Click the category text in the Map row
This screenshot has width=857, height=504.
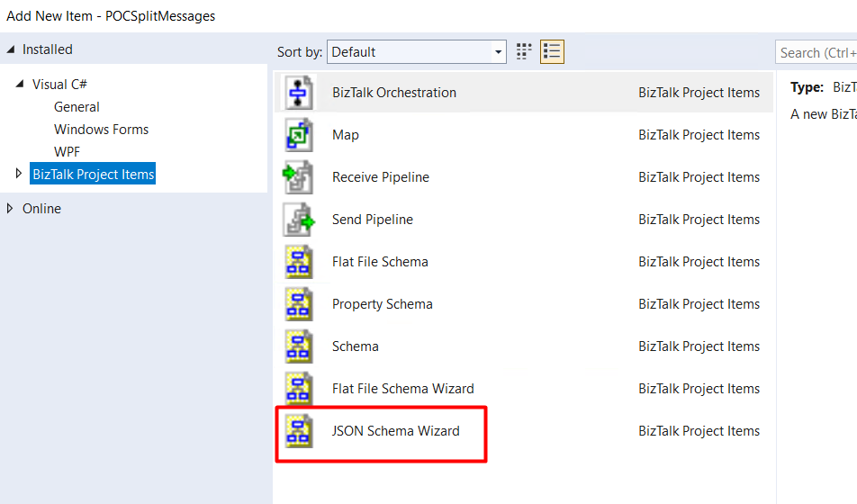tap(699, 135)
